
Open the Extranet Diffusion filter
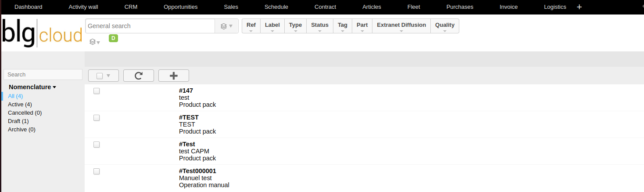click(x=401, y=26)
